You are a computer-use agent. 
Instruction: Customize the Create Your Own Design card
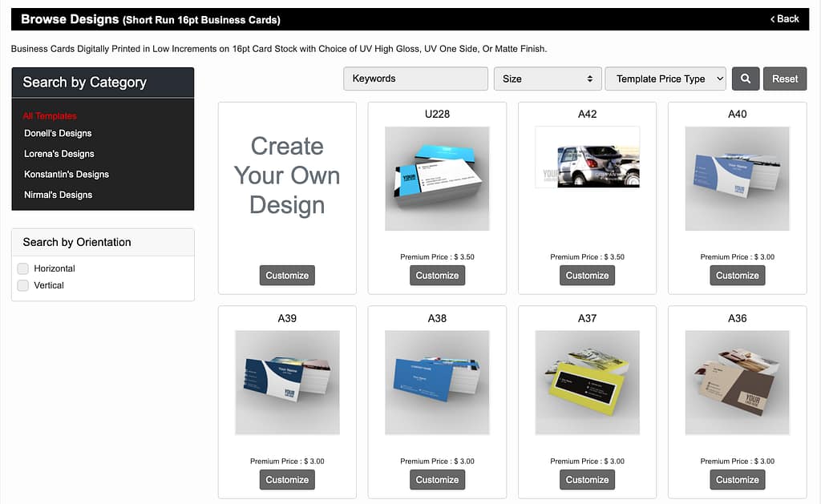tap(287, 276)
